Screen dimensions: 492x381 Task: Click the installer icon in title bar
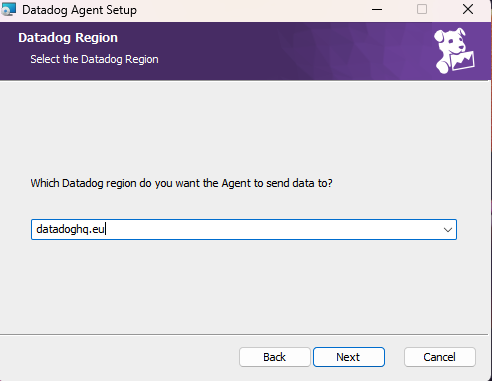point(8,9)
